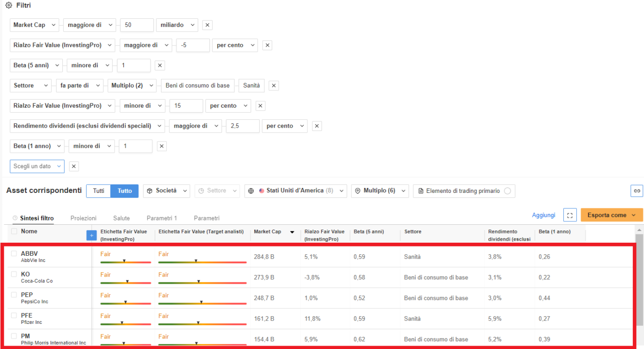Expand the Beta (5 anni) metric dropdown
The height and width of the screenshot is (349, 644).
click(36, 65)
